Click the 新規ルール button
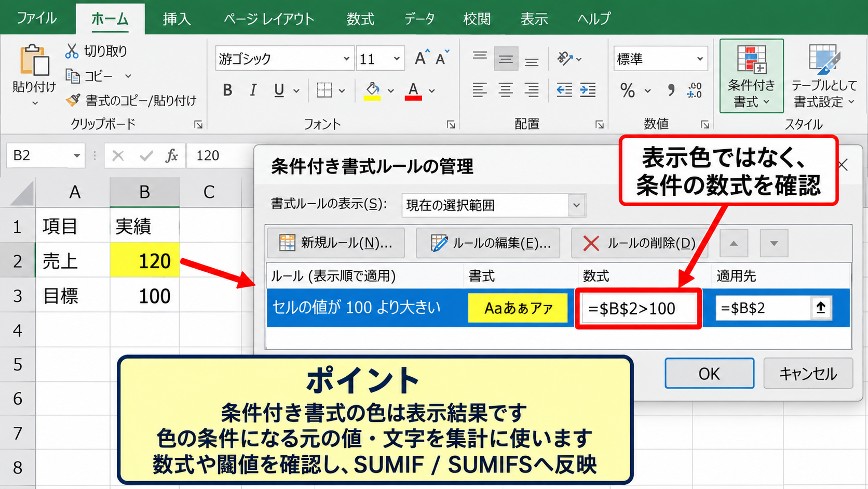This screenshot has width=868, height=489. 336,243
